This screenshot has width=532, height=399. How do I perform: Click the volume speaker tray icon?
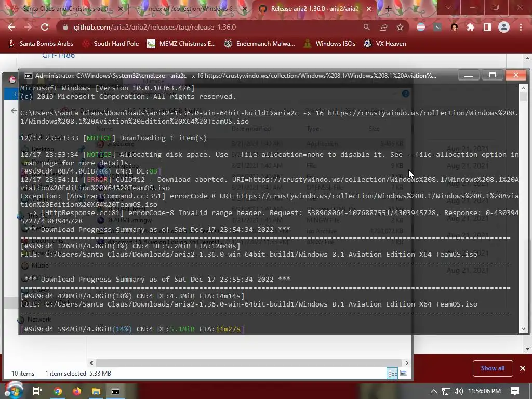click(x=458, y=391)
